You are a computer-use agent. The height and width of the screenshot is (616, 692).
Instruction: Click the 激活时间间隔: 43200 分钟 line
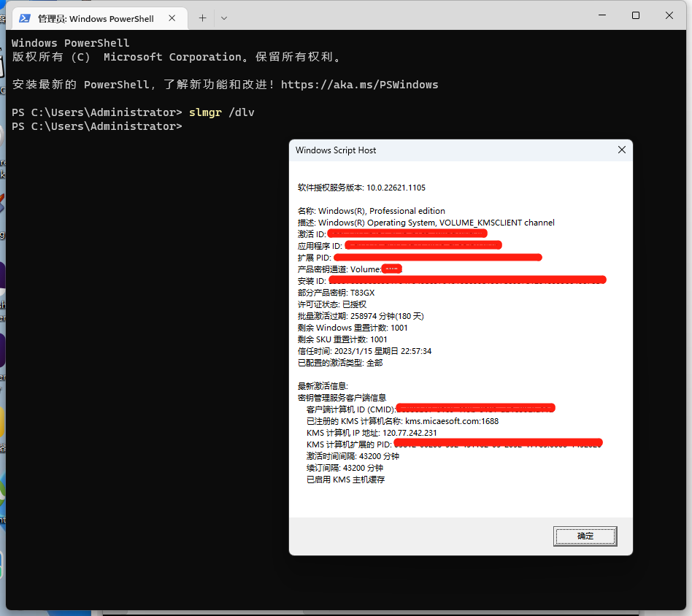pos(353,456)
